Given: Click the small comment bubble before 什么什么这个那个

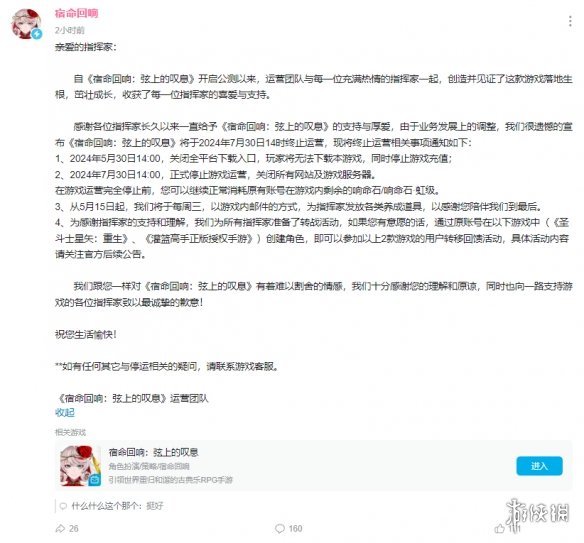Looking at the screenshot, I should tap(63, 506).
